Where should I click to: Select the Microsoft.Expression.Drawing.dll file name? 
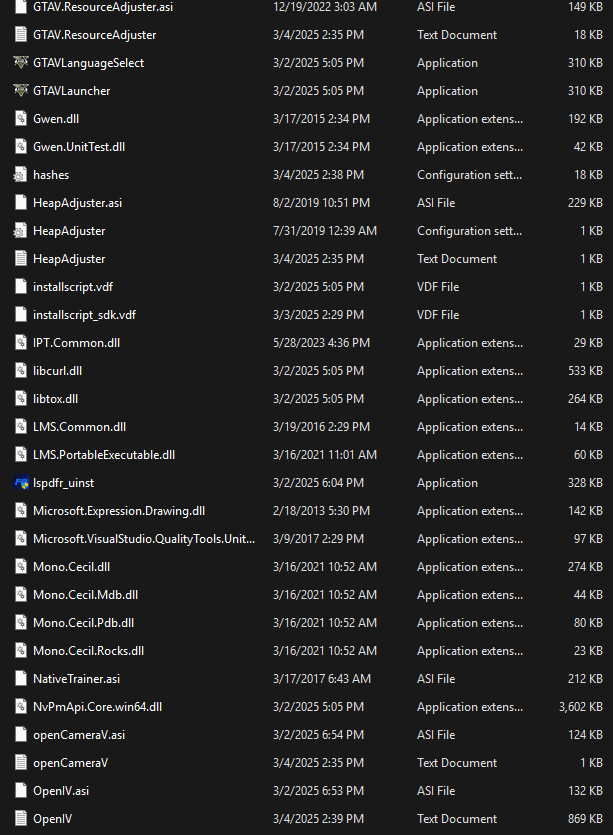pyautogui.click(x=119, y=511)
